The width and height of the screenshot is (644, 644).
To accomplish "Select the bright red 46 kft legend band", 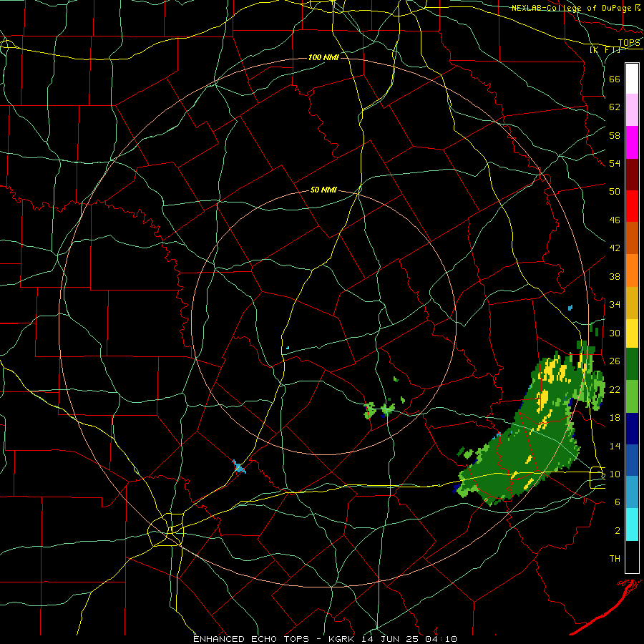I will coord(632,206).
